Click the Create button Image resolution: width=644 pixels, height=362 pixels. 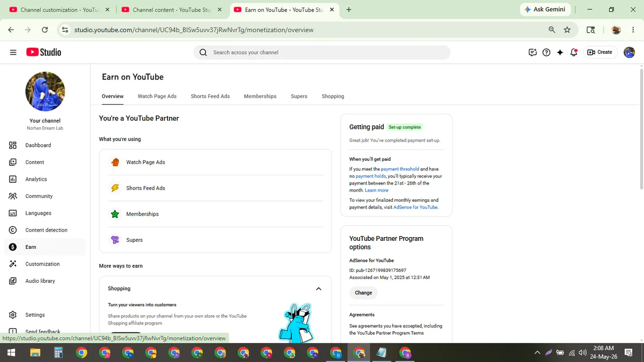(599, 52)
